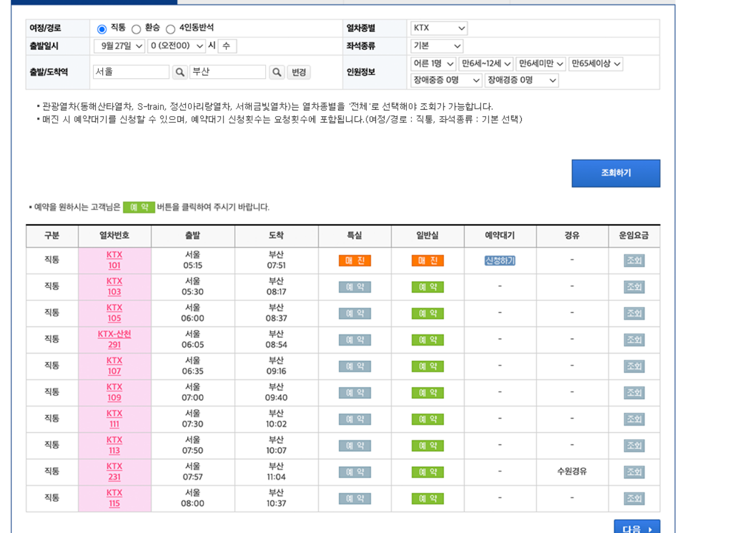Click sold-out 매진 일반실 button for KTX 101
The height and width of the screenshot is (533, 756).
tap(427, 261)
